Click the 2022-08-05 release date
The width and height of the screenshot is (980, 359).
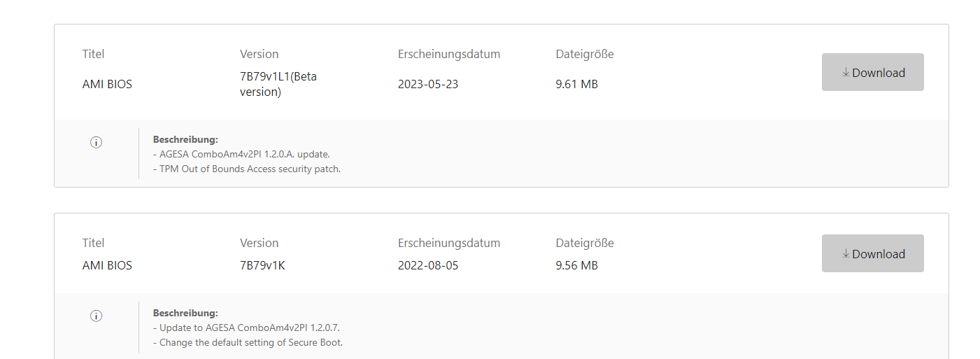(x=428, y=265)
